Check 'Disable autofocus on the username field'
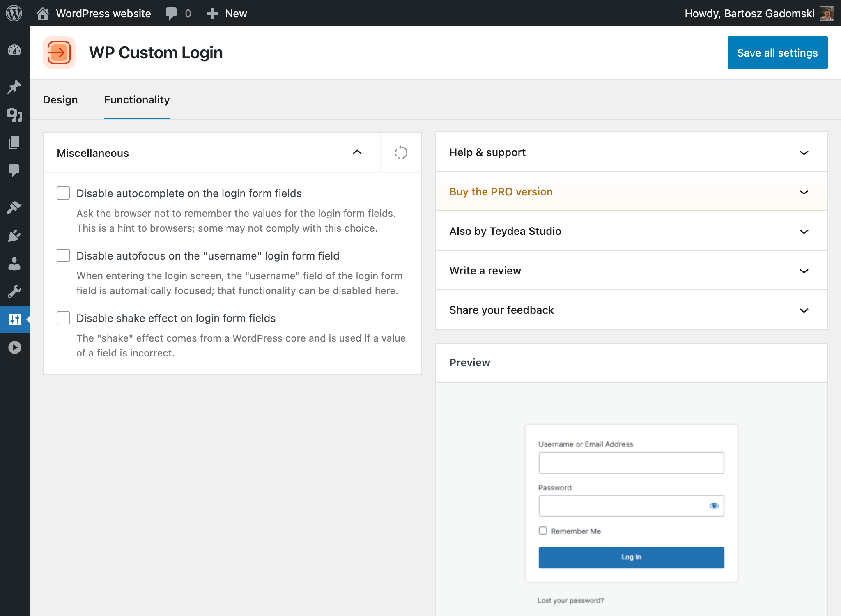Image resolution: width=841 pixels, height=616 pixels. click(63, 255)
